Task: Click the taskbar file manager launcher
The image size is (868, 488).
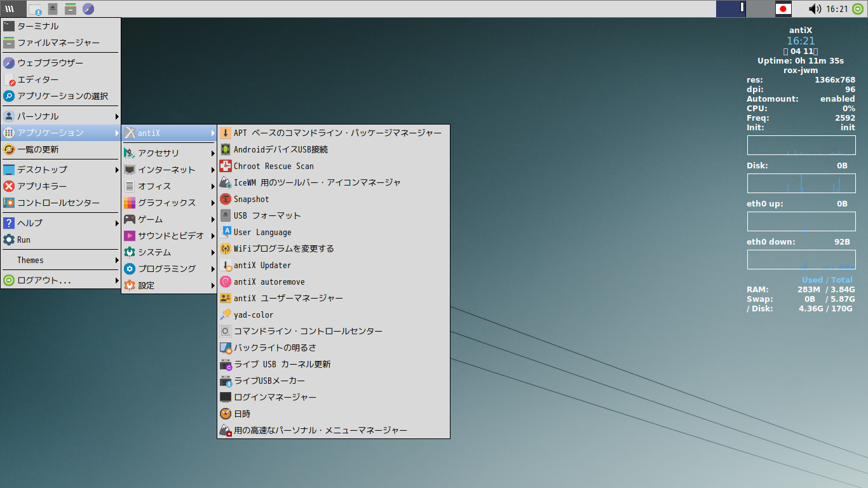Action: (71, 9)
